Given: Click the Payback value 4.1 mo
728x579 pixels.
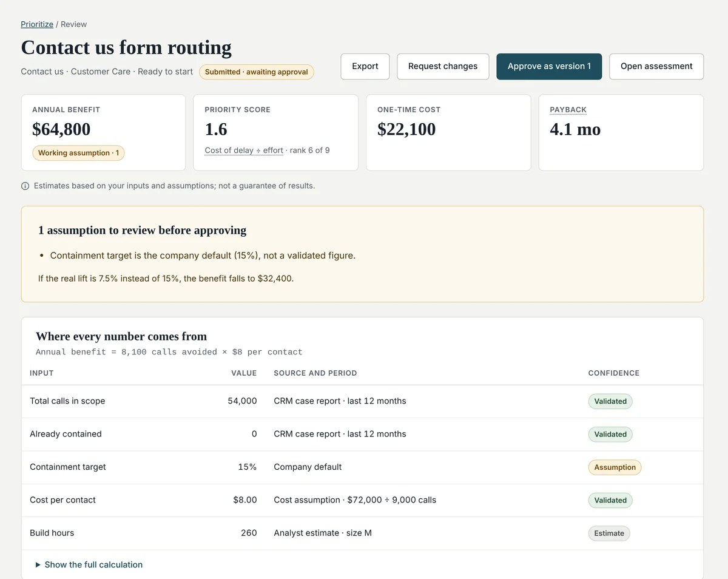Looking at the screenshot, I should pyautogui.click(x=575, y=129).
